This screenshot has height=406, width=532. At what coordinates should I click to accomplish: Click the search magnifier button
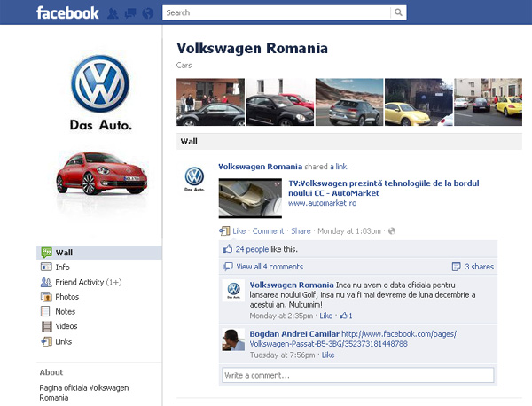[x=399, y=12]
